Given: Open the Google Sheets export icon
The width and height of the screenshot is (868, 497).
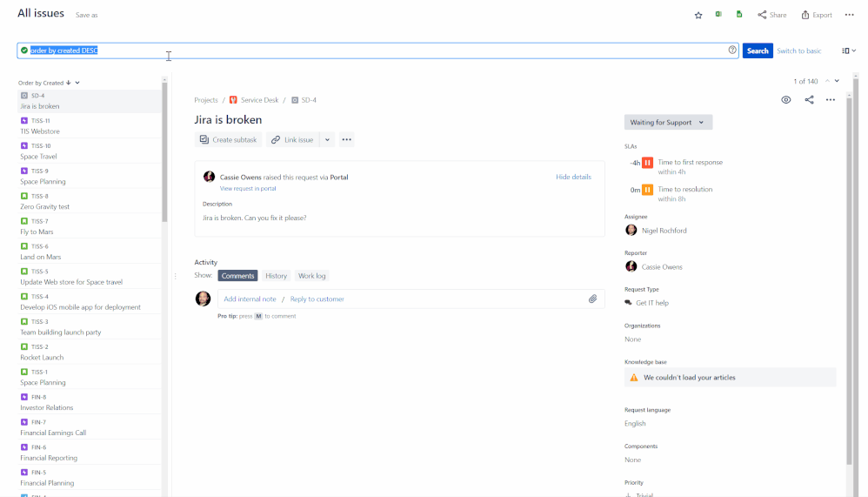Looking at the screenshot, I should pos(739,15).
